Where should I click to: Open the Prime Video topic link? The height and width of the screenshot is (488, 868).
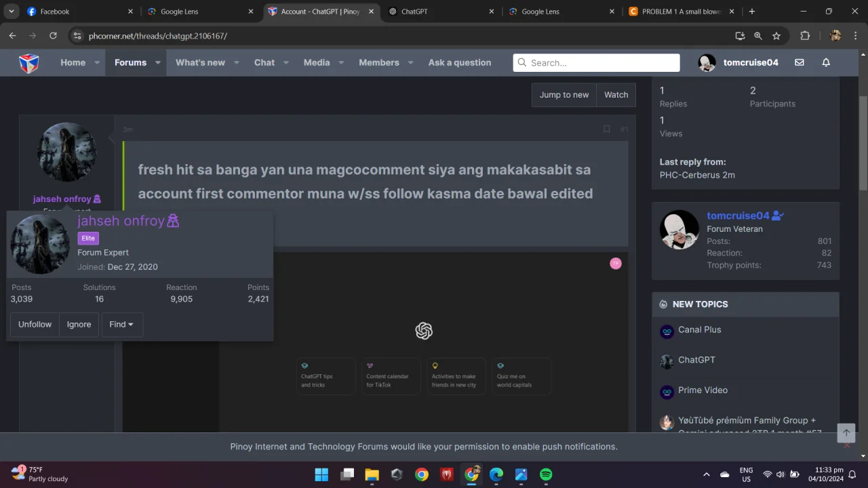pyautogui.click(x=703, y=390)
